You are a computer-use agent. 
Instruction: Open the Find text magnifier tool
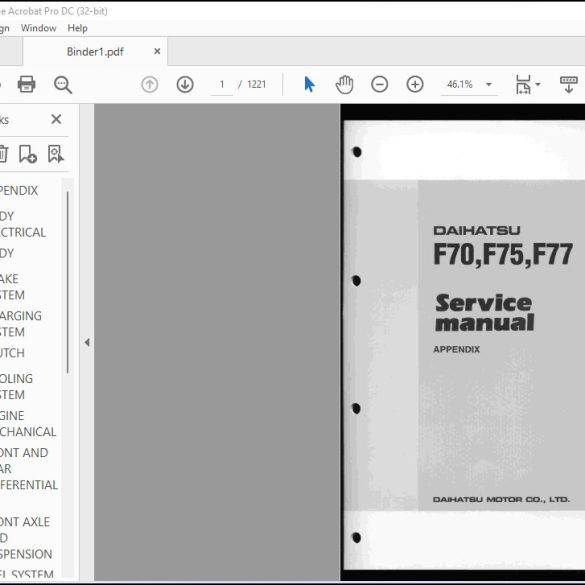point(63,85)
